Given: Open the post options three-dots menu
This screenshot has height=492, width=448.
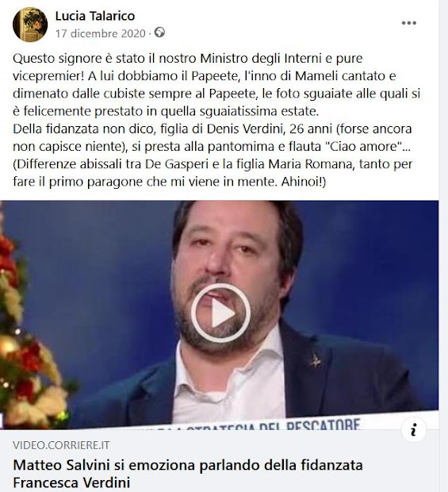Looking at the screenshot, I should 409,23.
